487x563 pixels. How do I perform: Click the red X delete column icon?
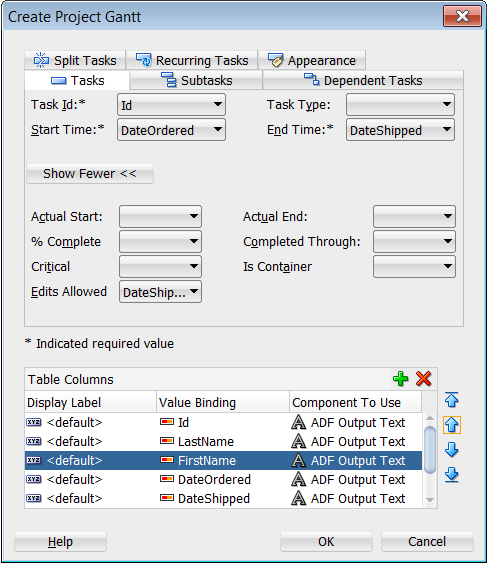click(423, 379)
